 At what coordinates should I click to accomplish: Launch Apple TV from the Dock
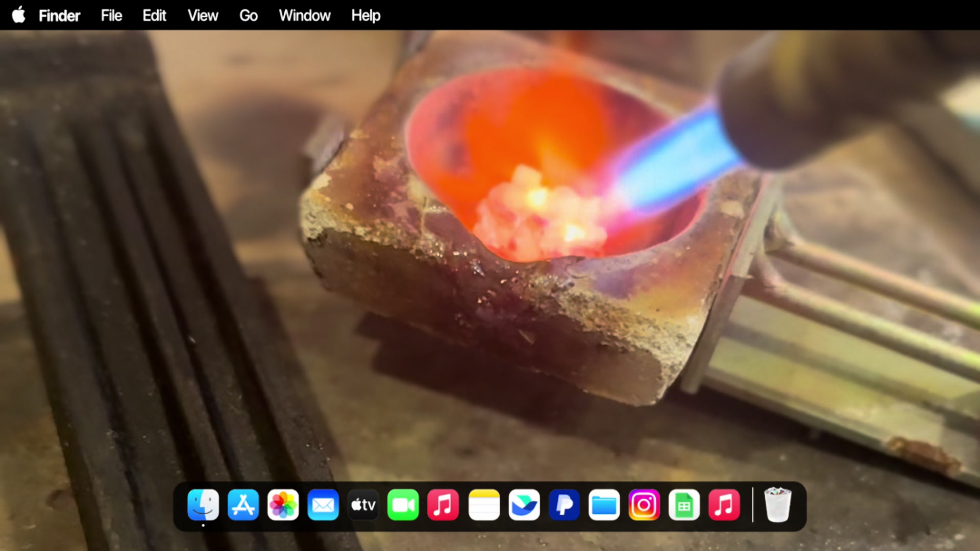click(x=363, y=505)
